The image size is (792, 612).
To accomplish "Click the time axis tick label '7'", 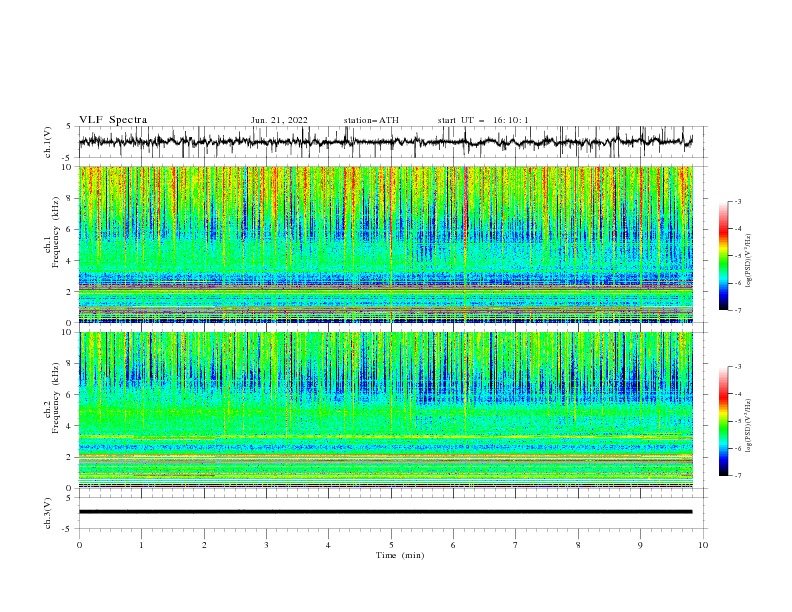I will tap(516, 545).
